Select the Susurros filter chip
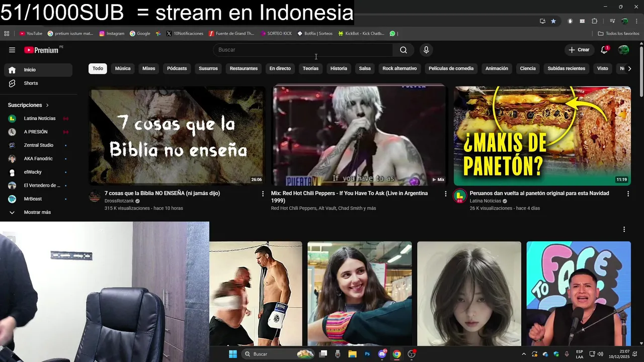 [208, 68]
